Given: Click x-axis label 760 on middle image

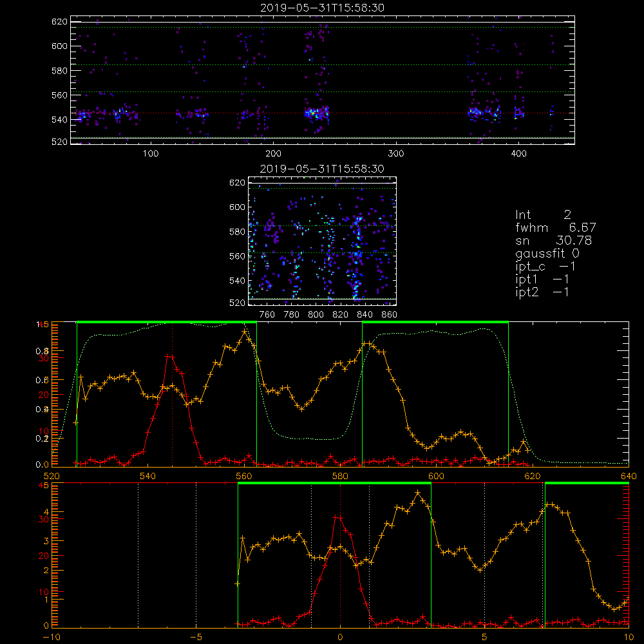Looking at the screenshot, I should click(x=267, y=315).
